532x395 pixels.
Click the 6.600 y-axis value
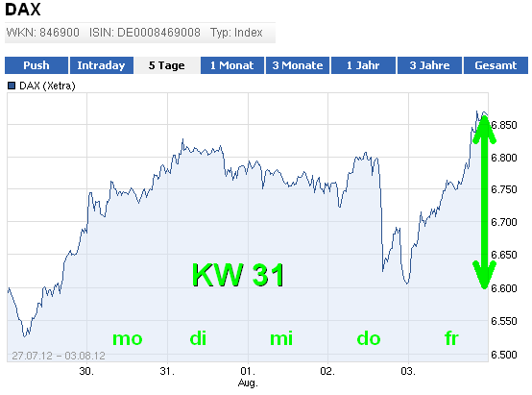point(504,288)
